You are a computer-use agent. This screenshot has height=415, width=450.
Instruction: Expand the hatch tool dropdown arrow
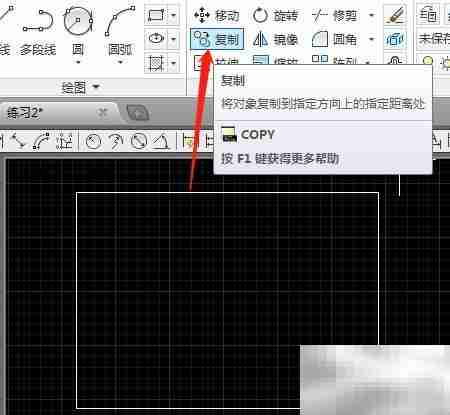173,63
